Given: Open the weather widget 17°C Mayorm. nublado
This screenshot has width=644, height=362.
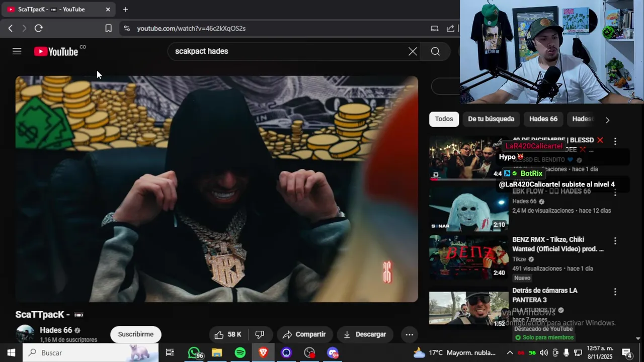Looking at the screenshot, I should point(454,353).
